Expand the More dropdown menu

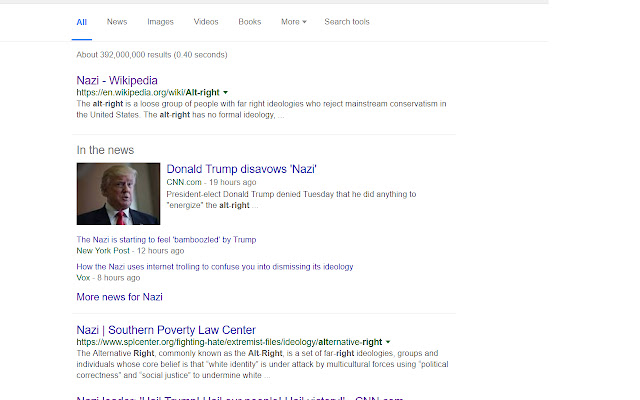coord(293,22)
